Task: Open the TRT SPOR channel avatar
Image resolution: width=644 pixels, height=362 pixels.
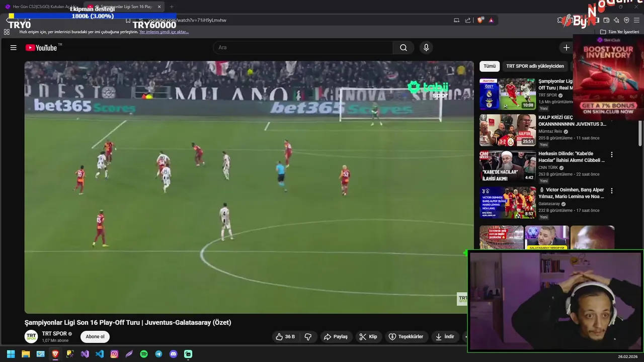Action: click(31, 337)
